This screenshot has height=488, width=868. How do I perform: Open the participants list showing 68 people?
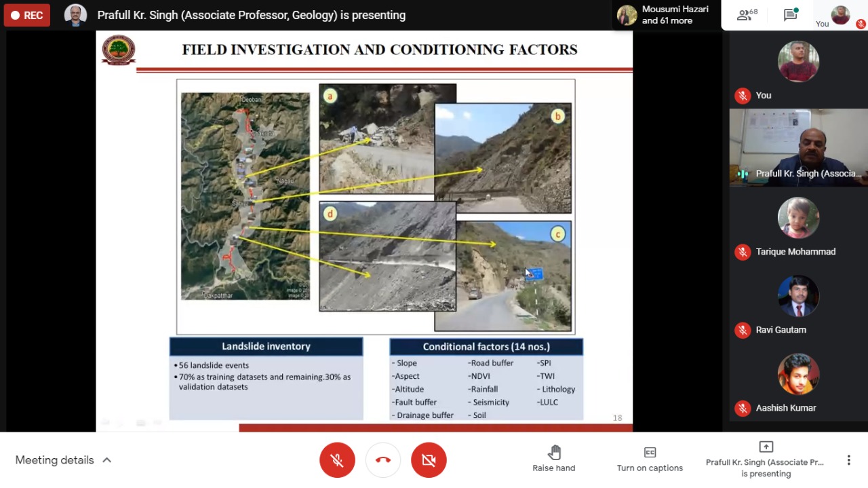(747, 15)
